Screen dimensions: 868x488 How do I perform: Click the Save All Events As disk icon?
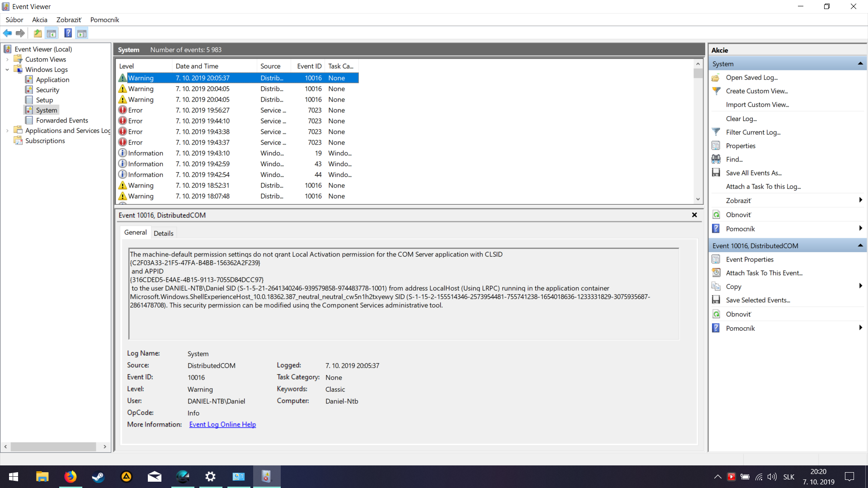click(716, 173)
